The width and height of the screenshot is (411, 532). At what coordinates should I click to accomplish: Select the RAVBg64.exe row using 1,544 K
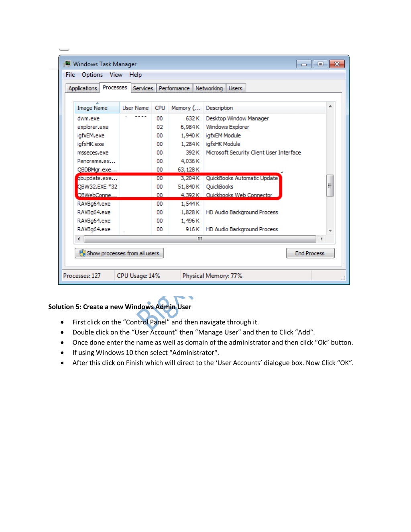point(200,204)
